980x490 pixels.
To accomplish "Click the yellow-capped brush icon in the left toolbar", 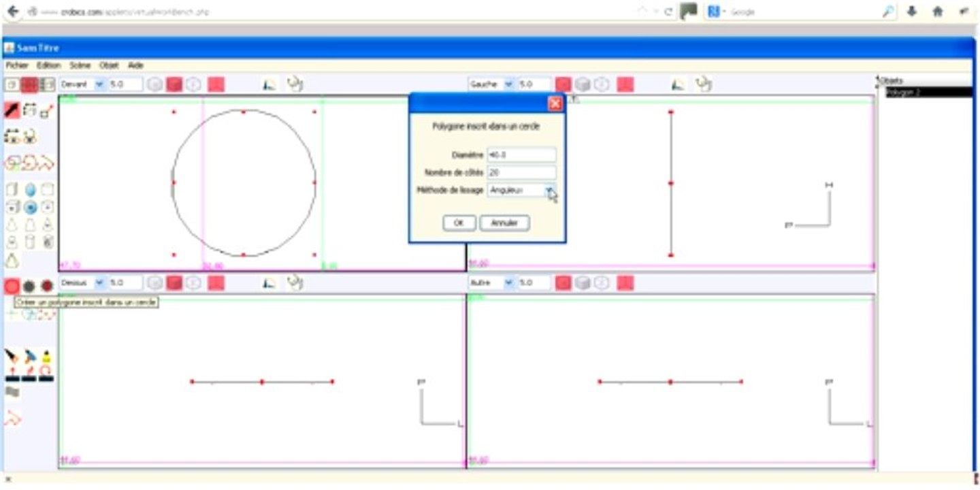I will (x=46, y=356).
